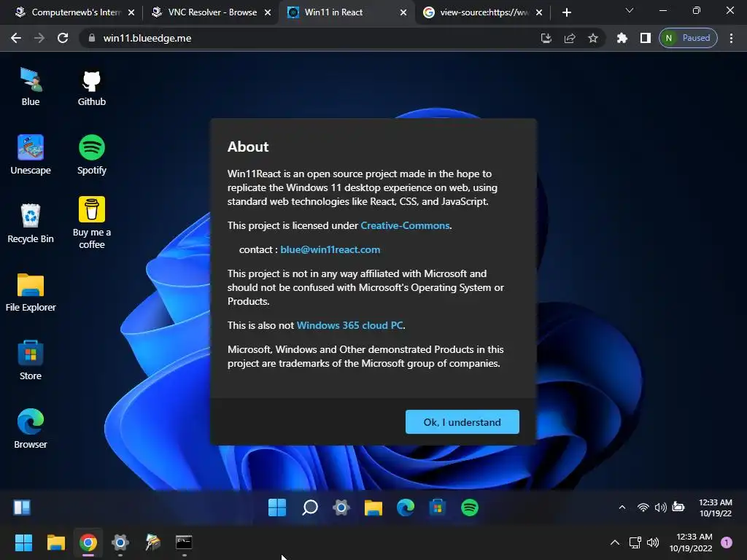The height and width of the screenshot is (560, 747).
Task: Open the Win11React clock 12:33 AM 10/19/22
Action: click(715, 507)
